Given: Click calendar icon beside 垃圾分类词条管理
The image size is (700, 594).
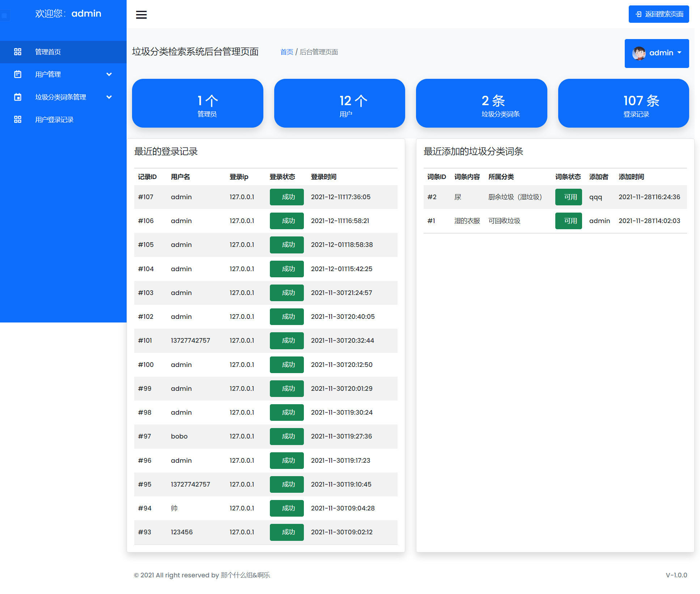Looking at the screenshot, I should 18,97.
